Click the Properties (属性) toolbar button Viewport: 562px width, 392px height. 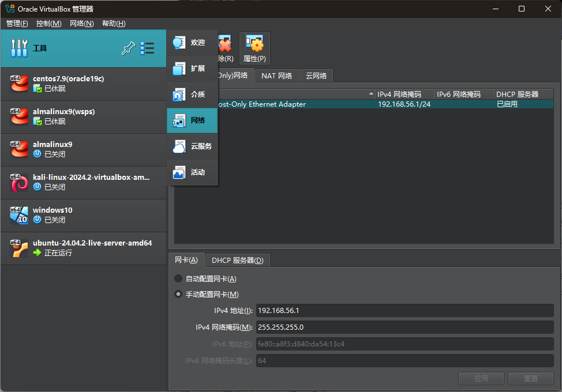point(254,48)
